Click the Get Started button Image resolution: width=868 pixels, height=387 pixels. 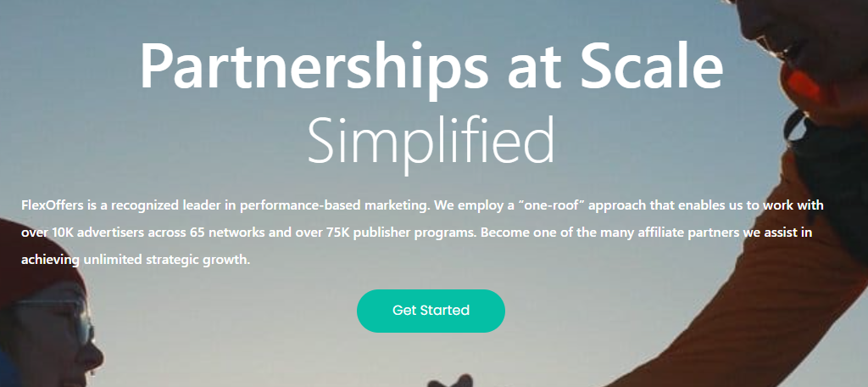(431, 311)
